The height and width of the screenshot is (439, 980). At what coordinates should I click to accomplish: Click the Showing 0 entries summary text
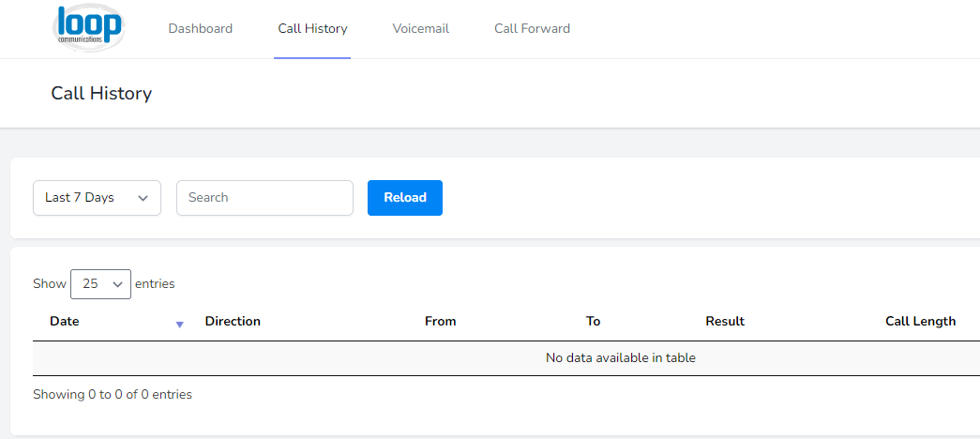point(113,395)
